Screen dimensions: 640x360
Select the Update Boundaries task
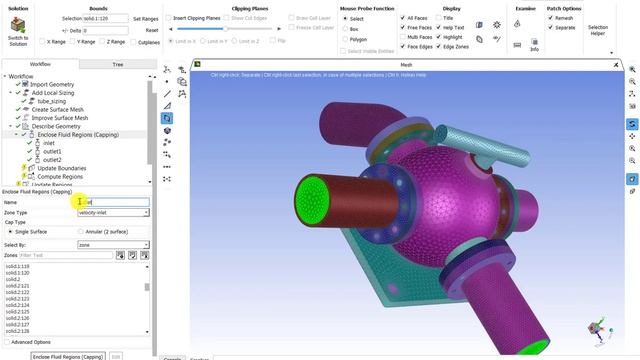tap(62, 168)
